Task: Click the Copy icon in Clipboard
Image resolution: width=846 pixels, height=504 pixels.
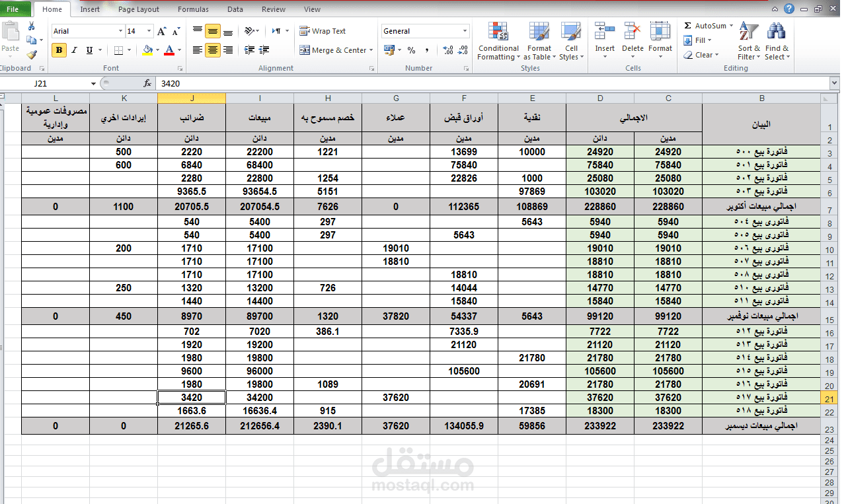Action: click(31, 40)
